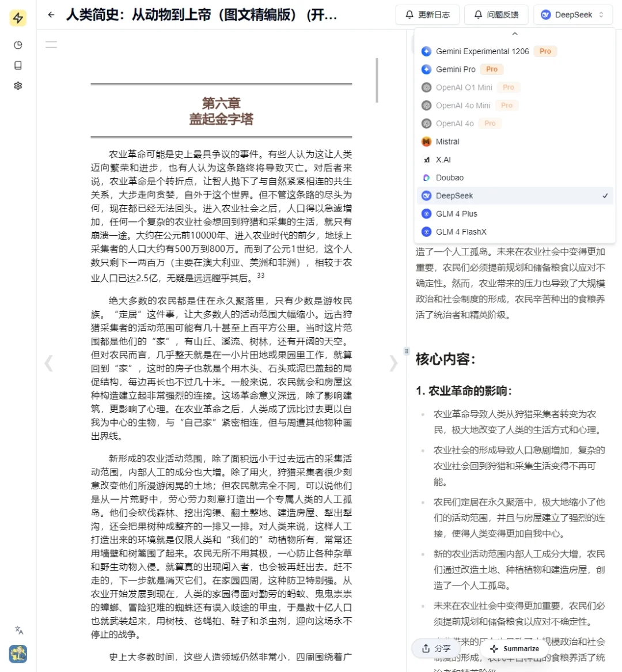The height and width of the screenshot is (672, 622).
Task: Click footnote reference 33
Action: [260, 275]
